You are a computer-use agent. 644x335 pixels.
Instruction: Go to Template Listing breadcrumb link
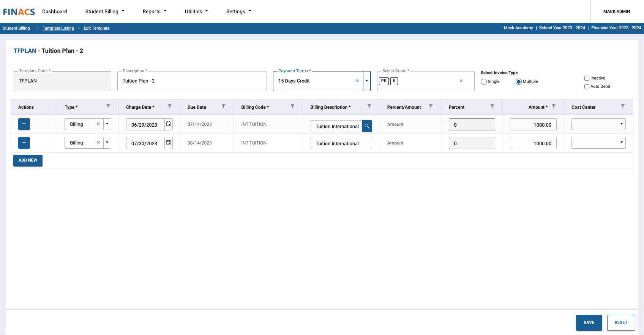pos(58,28)
